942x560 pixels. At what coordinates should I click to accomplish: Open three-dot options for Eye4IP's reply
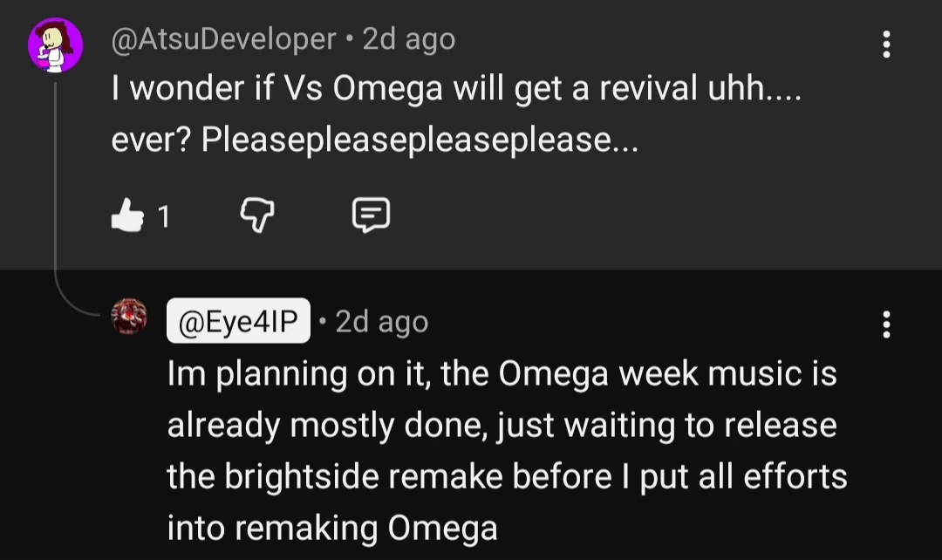[x=886, y=323]
